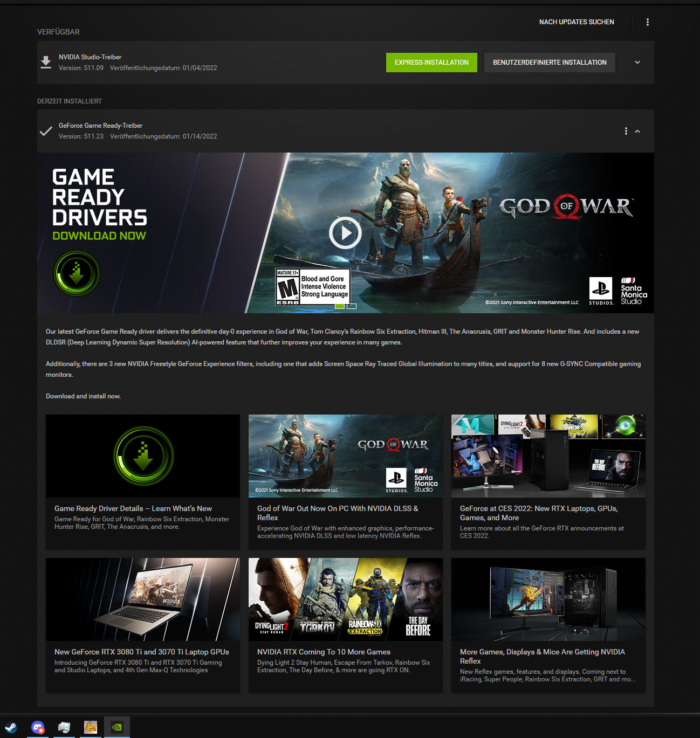Click the download icon beside NVIDIA Studio-Treiber
Image resolution: width=700 pixels, height=738 pixels.
click(46, 63)
